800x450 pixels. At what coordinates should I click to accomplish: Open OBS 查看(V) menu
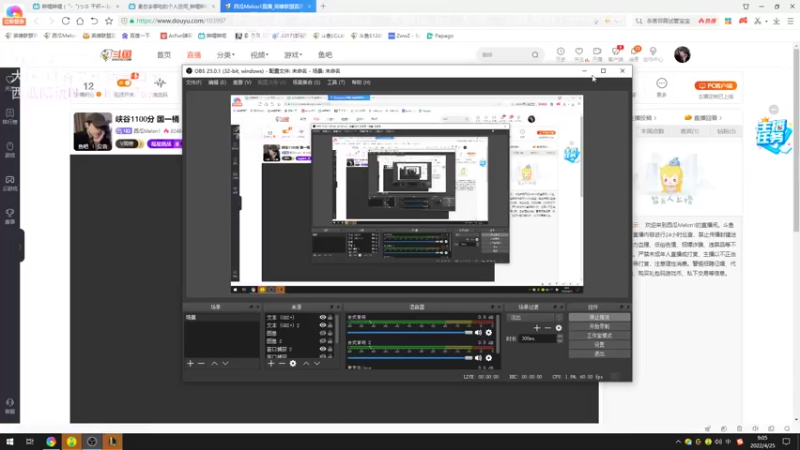[x=242, y=82]
